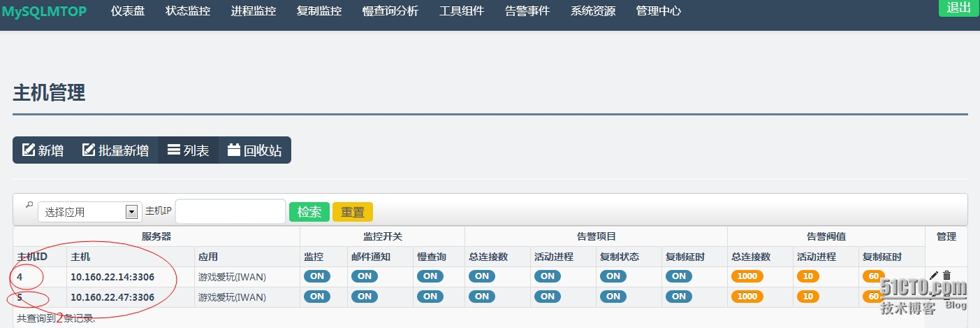980x328 pixels.
Task: Toggle 慢查询 ON badge for host ID 5
Action: 430,297
